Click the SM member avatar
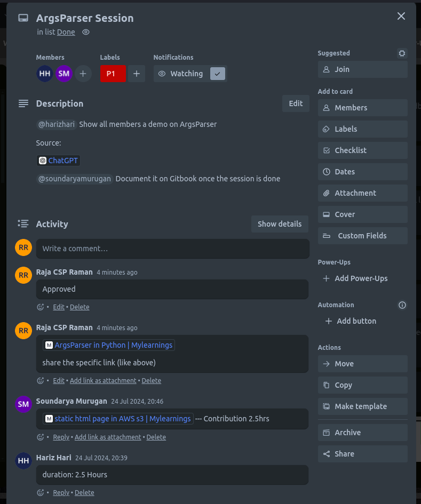The height and width of the screenshot is (504, 421). [x=64, y=74]
